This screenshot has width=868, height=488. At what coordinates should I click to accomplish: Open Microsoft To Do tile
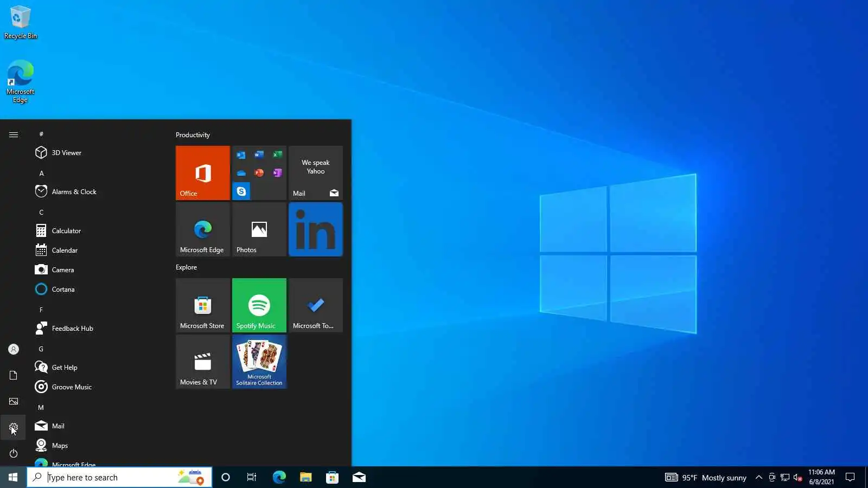click(316, 305)
